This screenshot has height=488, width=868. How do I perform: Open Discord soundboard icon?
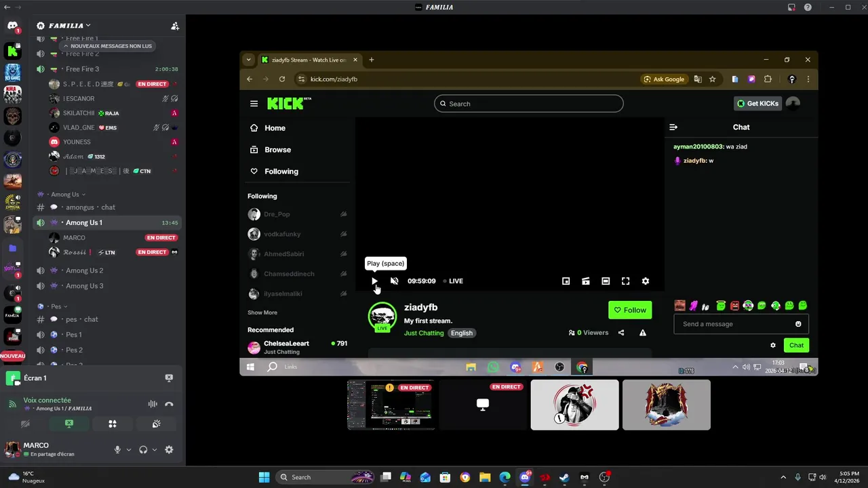click(x=156, y=424)
